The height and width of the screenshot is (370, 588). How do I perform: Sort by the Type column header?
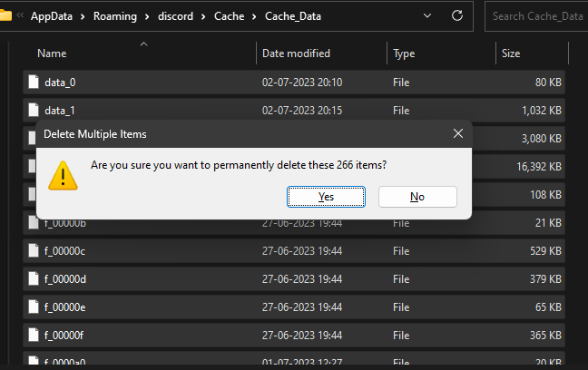click(404, 54)
